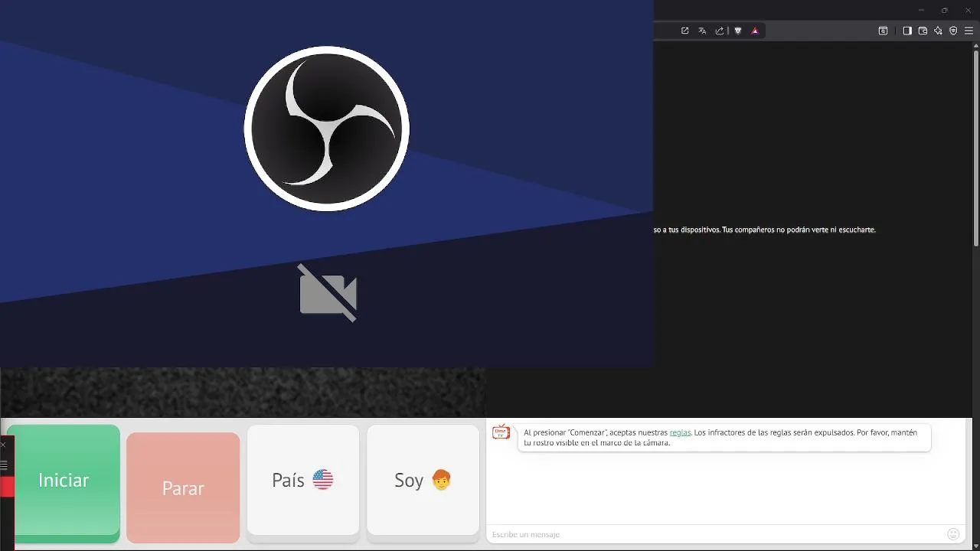This screenshot has width=980, height=551.
Task: Click the OBS logo in the camera preview
Action: click(x=327, y=129)
